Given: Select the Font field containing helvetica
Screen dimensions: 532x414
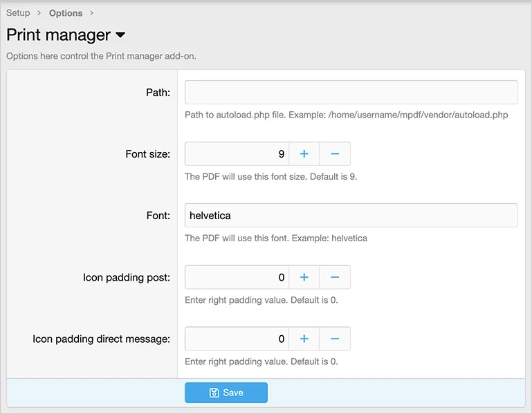Looking at the screenshot, I should (351, 216).
